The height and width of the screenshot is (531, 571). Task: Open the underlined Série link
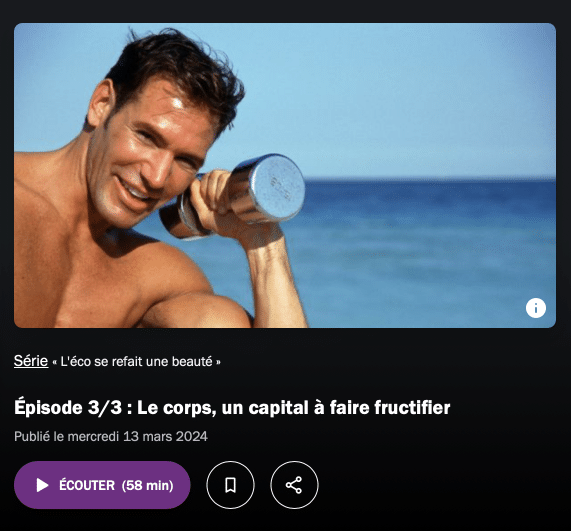[31, 361]
